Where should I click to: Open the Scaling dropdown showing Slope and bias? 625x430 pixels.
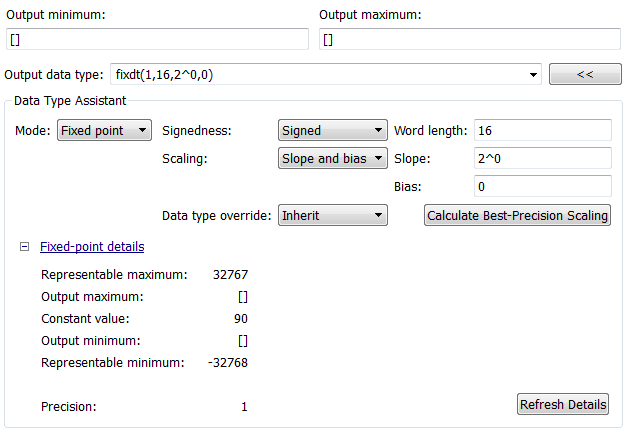click(332, 159)
